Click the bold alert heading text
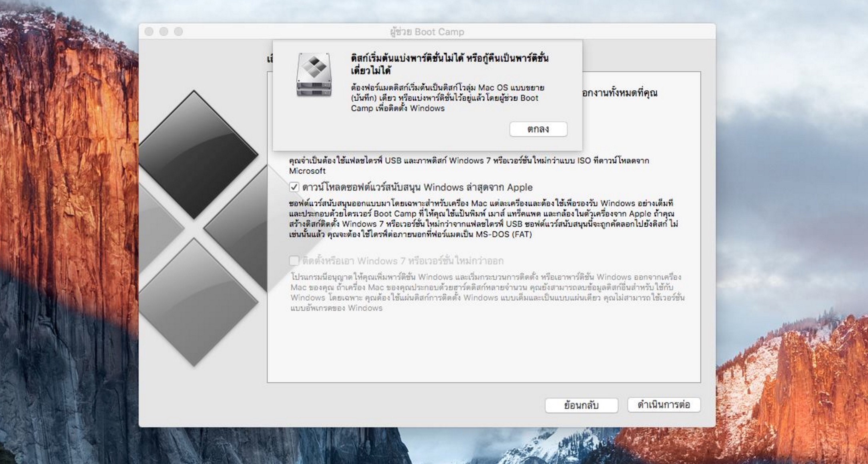The image size is (868, 464). point(449,64)
